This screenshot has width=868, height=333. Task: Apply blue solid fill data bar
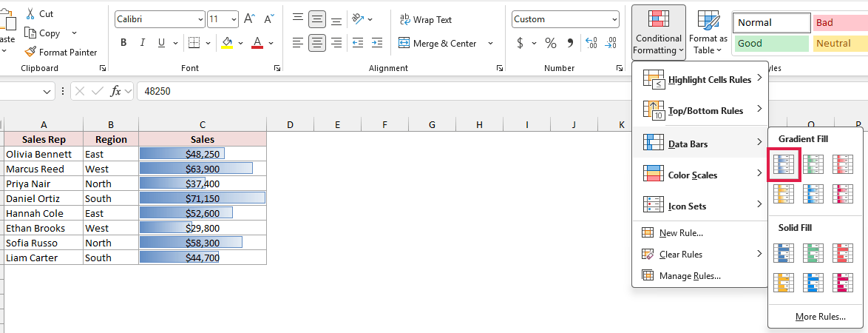pos(784,252)
